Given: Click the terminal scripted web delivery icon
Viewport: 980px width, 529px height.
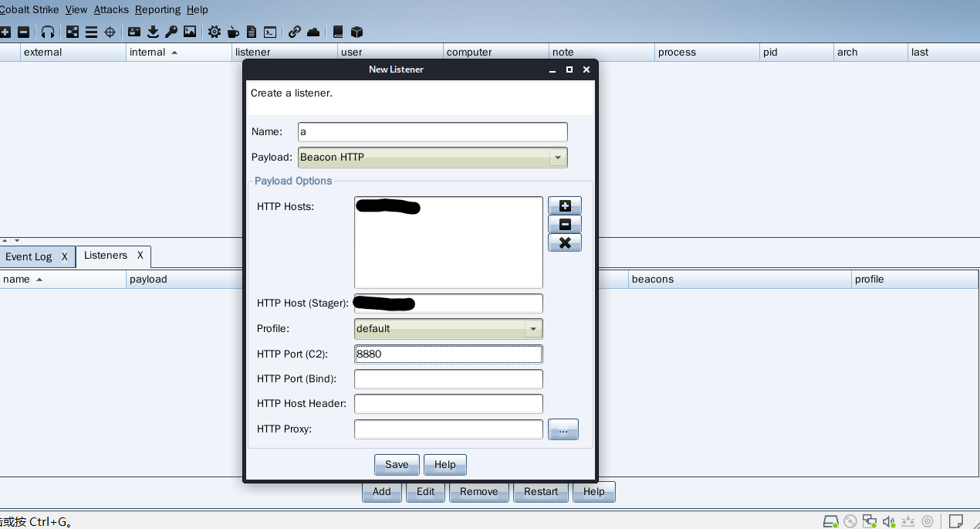Looking at the screenshot, I should [x=270, y=32].
